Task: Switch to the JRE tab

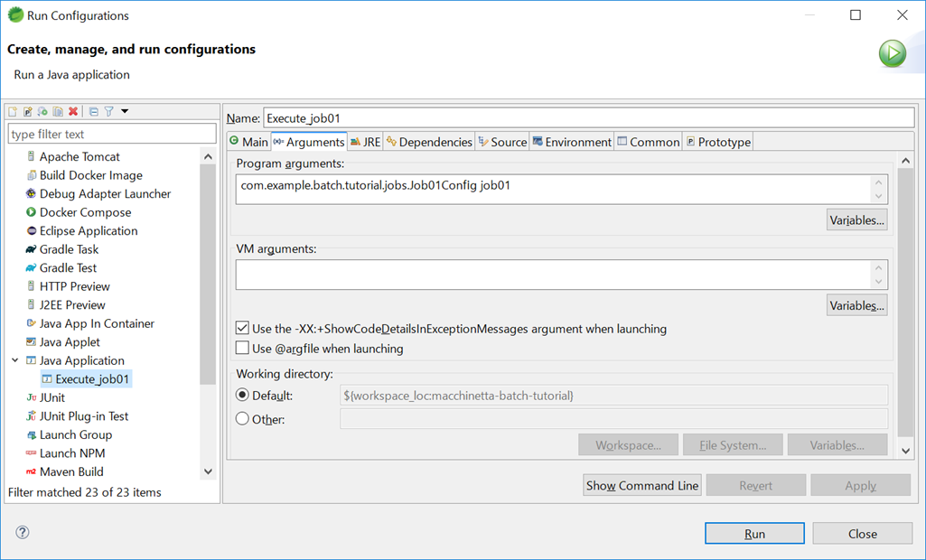Action: coord(365,142)
